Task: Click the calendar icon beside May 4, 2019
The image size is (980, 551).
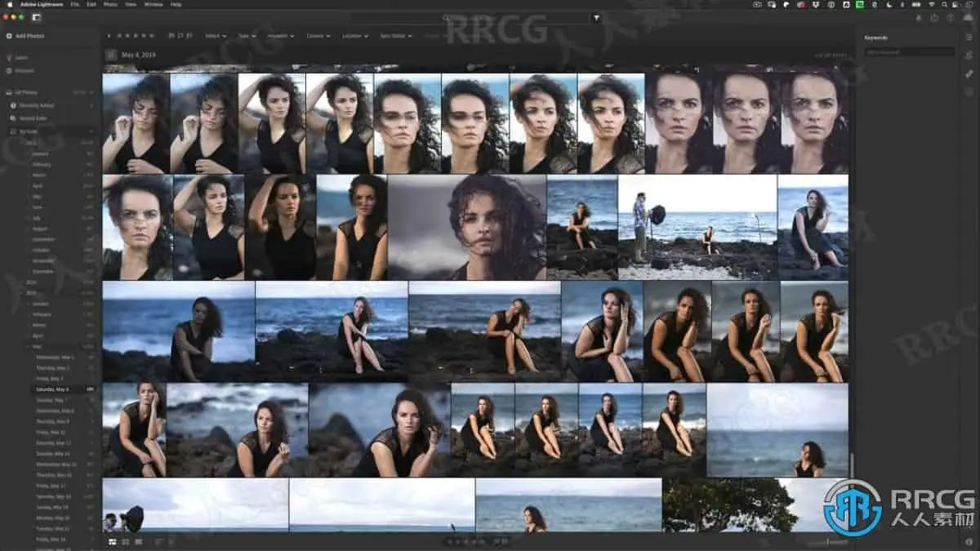Action: pos(110,55)
